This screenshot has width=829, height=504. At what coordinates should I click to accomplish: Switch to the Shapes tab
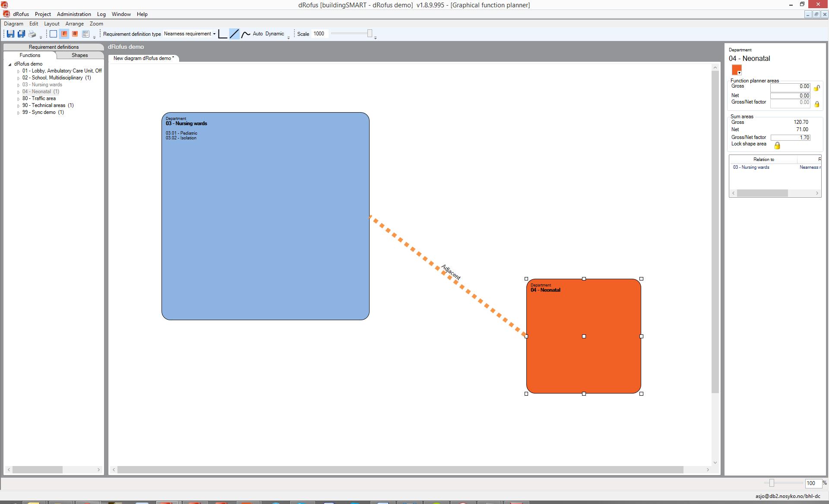click(80, 55)
